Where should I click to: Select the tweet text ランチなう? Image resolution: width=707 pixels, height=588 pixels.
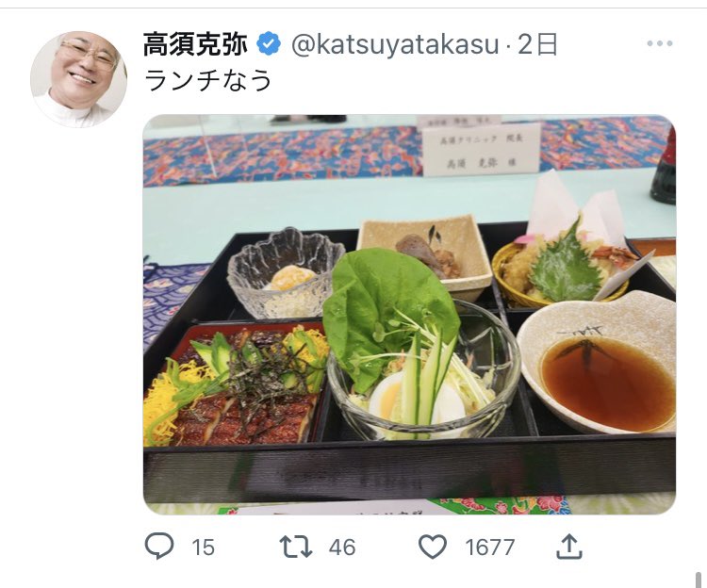click(x=208, y=80)
